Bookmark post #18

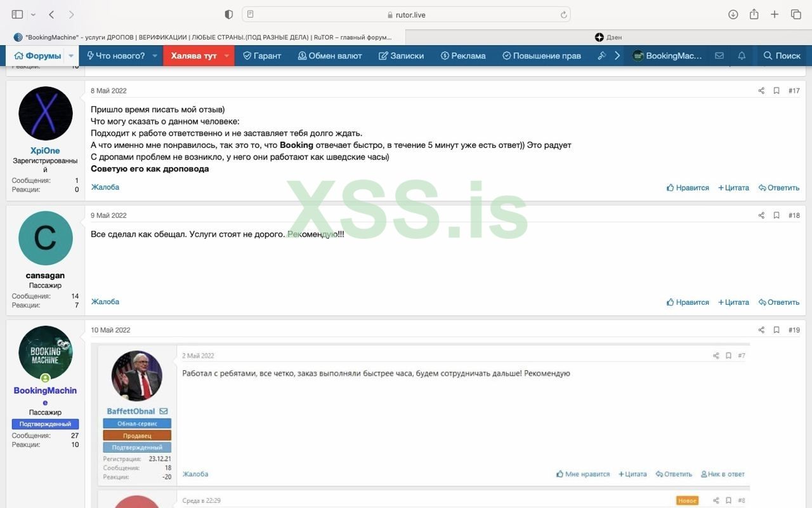click(x=776, y=215)
